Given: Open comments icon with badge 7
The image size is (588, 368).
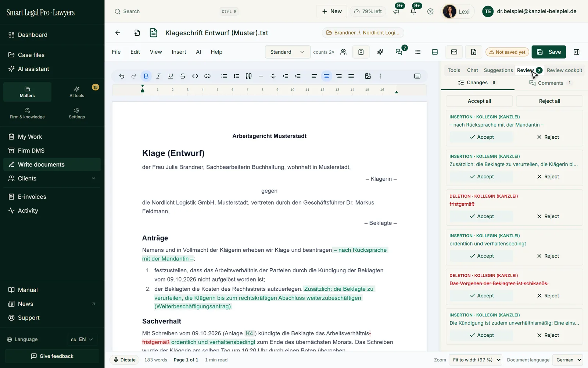Looking at the screenshot, I should pos(399,52).
